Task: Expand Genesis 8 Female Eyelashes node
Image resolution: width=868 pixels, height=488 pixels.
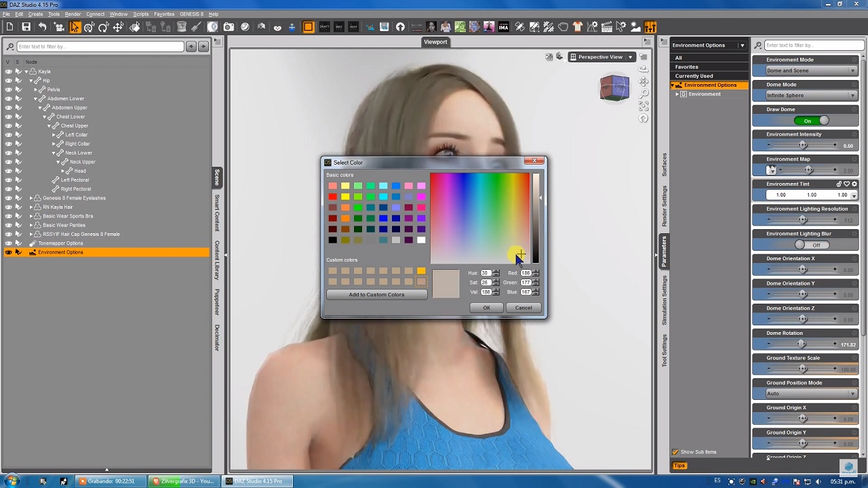Action: tap(31, 198)
